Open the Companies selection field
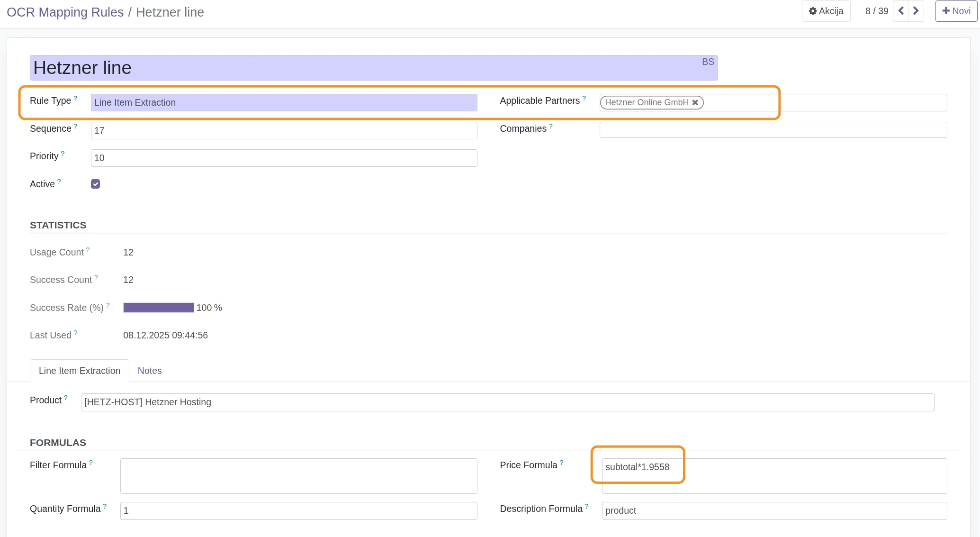The width and height of the screenshot is (980, 537). [x=773, y=130]
